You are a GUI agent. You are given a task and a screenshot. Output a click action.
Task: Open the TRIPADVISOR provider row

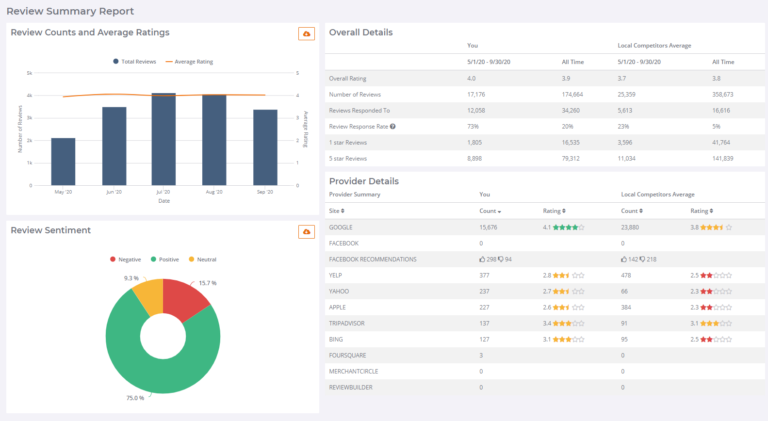(346, 323)
